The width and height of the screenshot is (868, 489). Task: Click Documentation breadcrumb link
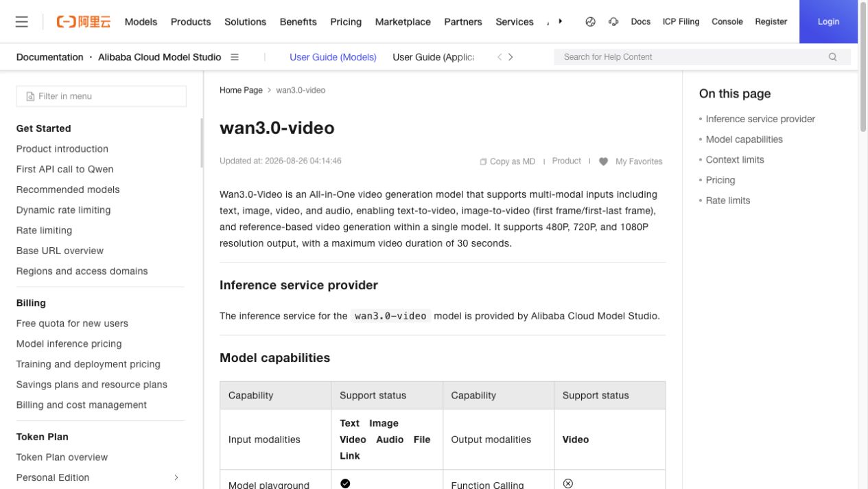[49, 57]
